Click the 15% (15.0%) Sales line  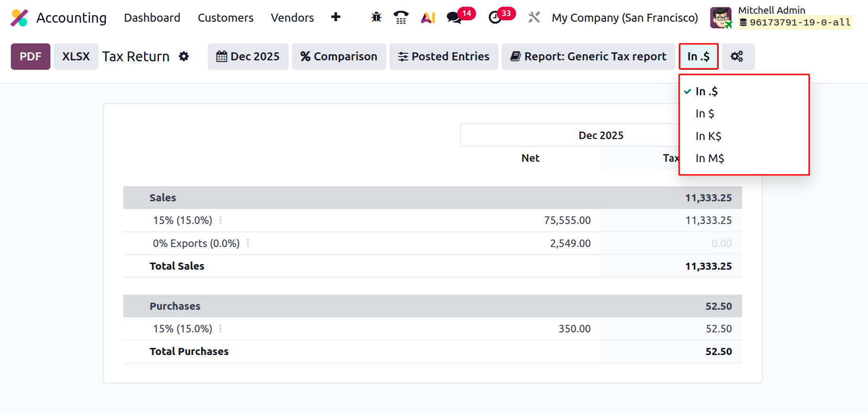182,220
